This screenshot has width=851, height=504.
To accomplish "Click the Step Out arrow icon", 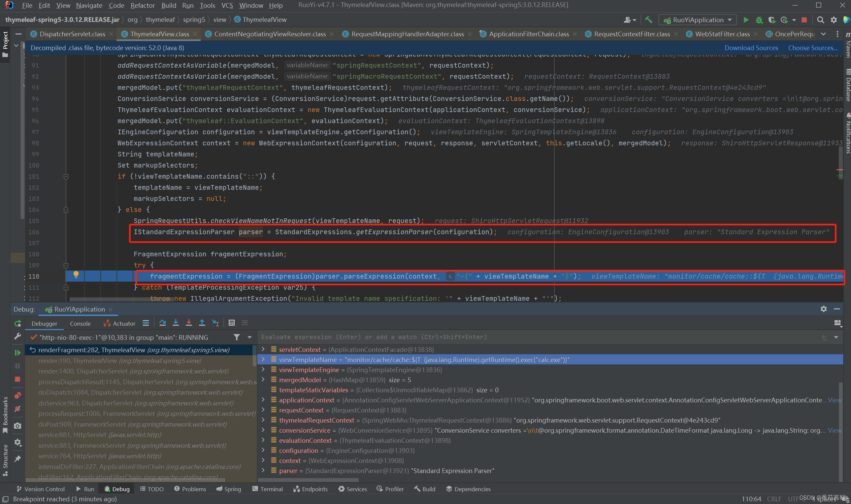I will tap(202, 323).
